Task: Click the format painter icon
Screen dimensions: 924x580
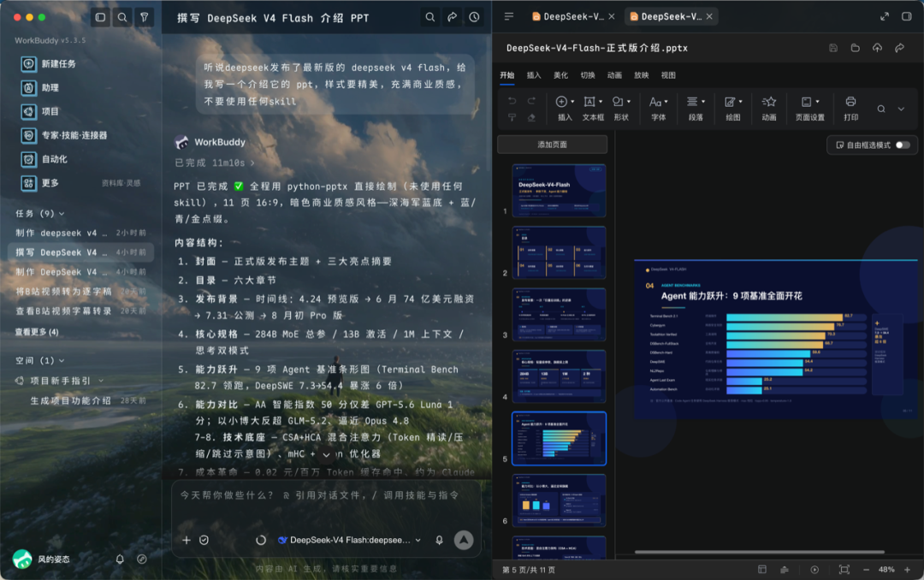Action: 512,117
